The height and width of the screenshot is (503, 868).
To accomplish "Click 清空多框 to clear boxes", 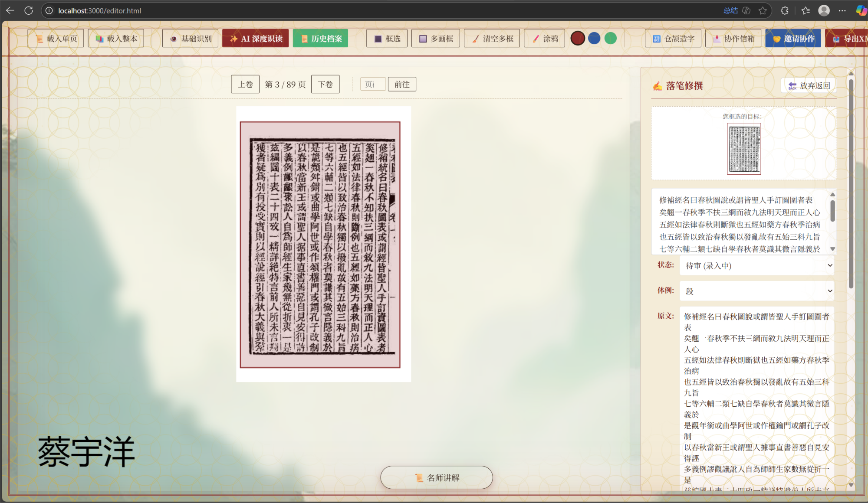I will [x=492, y=39].
